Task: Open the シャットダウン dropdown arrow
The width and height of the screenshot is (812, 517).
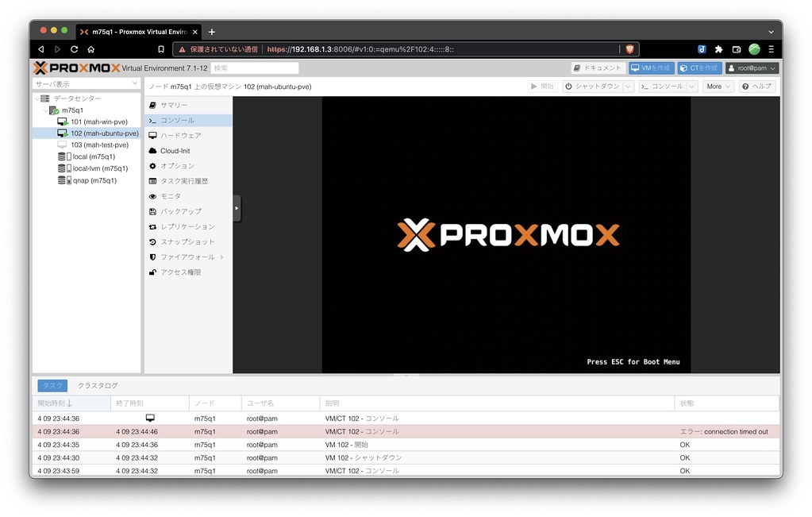Action: [x=628, y=87]
